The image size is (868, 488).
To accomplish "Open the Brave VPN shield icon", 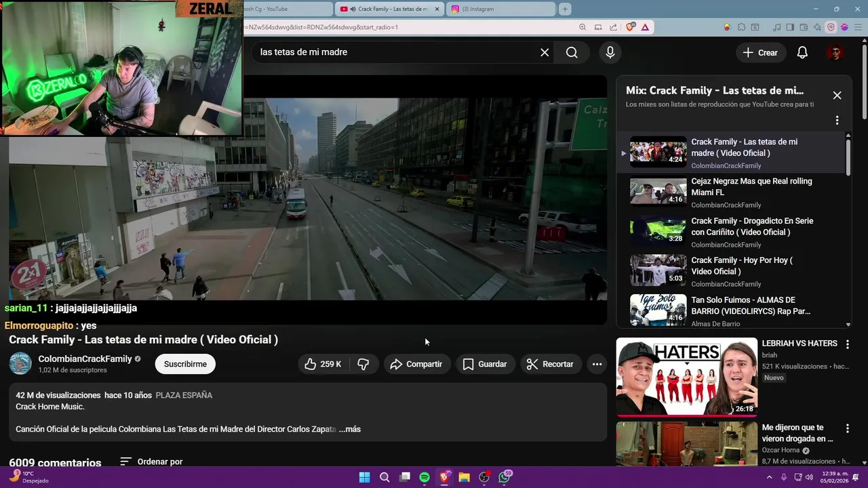I will pos(831,27).
